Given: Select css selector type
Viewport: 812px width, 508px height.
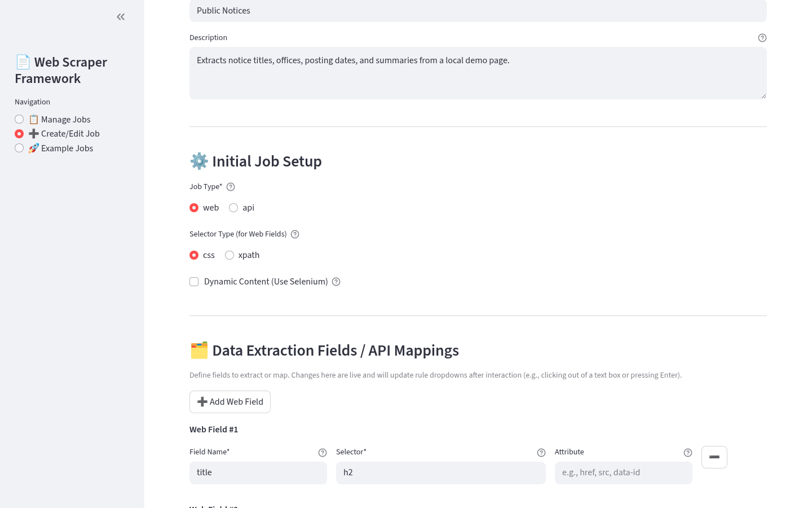Looking at the screenshot, I should [202, 255].
